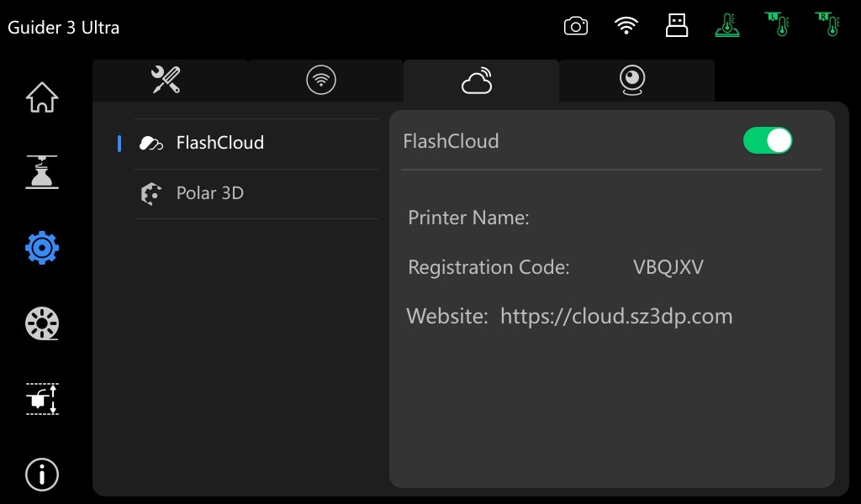Image resolution: width=861 pixels, height=504 pixels.
Task: Tap the USB drive status icon
Action: pyautogui.click(x=677, y=25)
